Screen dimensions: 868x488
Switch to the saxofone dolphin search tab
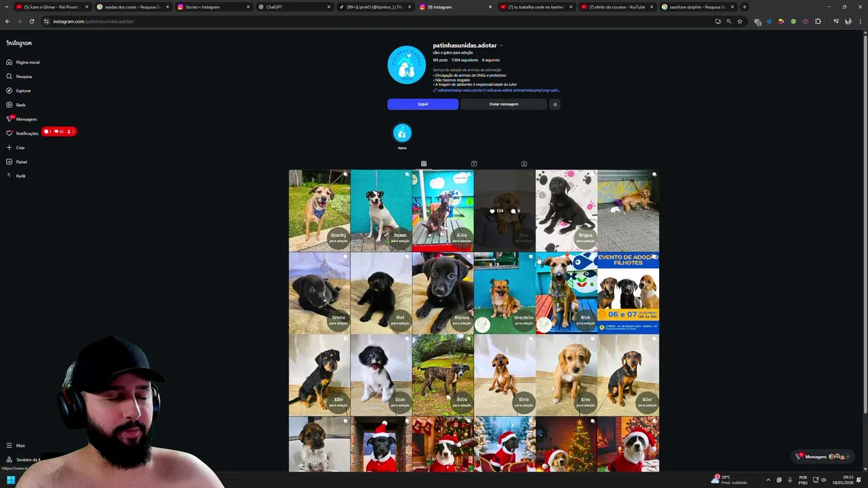[x=698, y=7]
